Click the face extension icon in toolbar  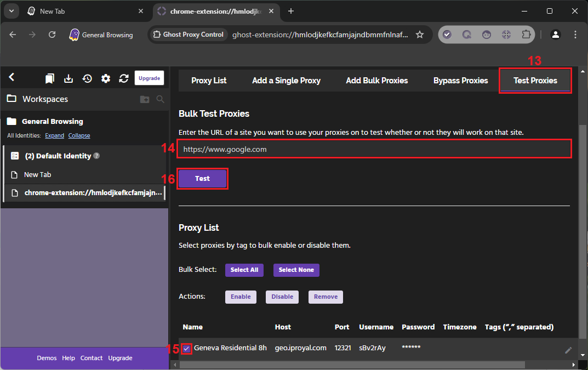pyautogui.click(x=487, y=35)
